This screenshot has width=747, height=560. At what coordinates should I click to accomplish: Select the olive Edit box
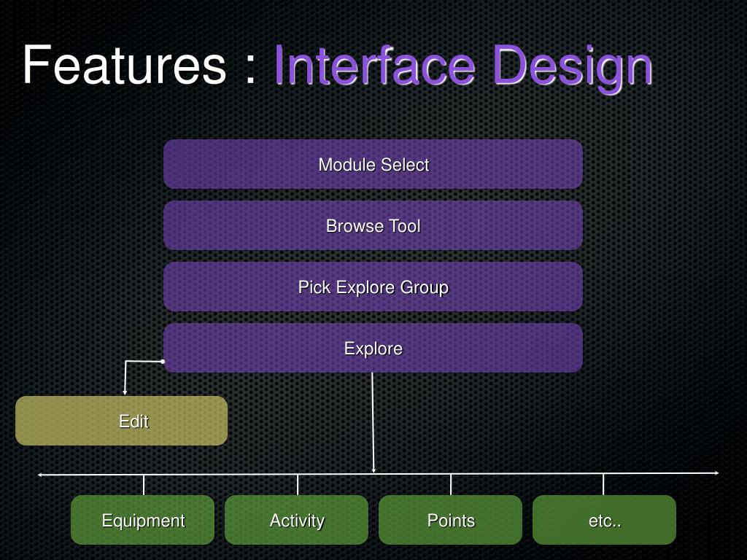pyautogui.click(x=122, y=421)
